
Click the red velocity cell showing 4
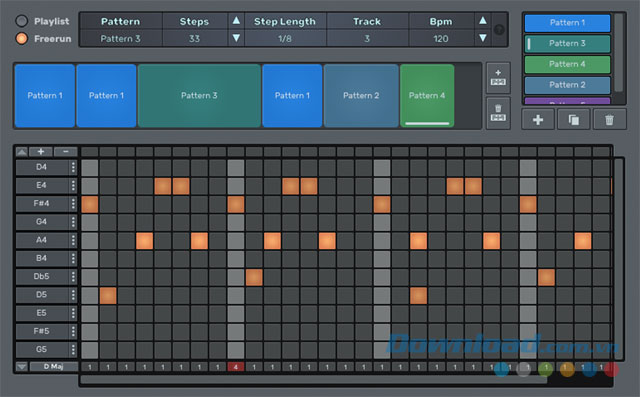pyautogui.click(x=236, y=367)
